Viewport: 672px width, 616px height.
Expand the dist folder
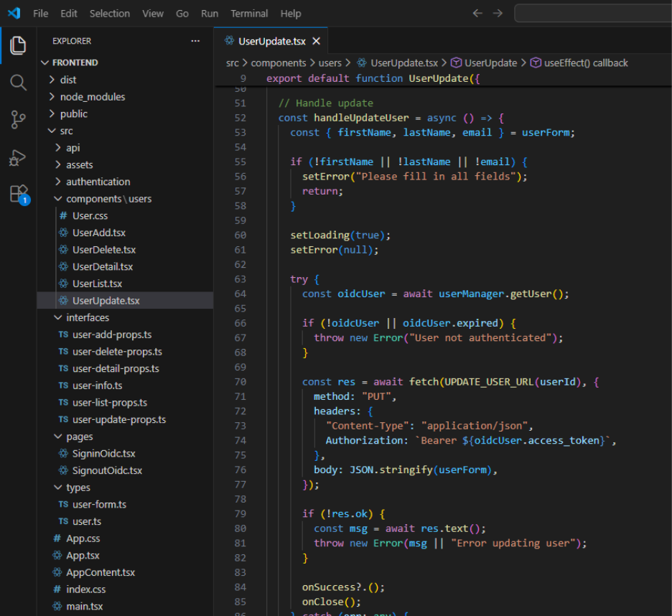click(x=68, y=80)
